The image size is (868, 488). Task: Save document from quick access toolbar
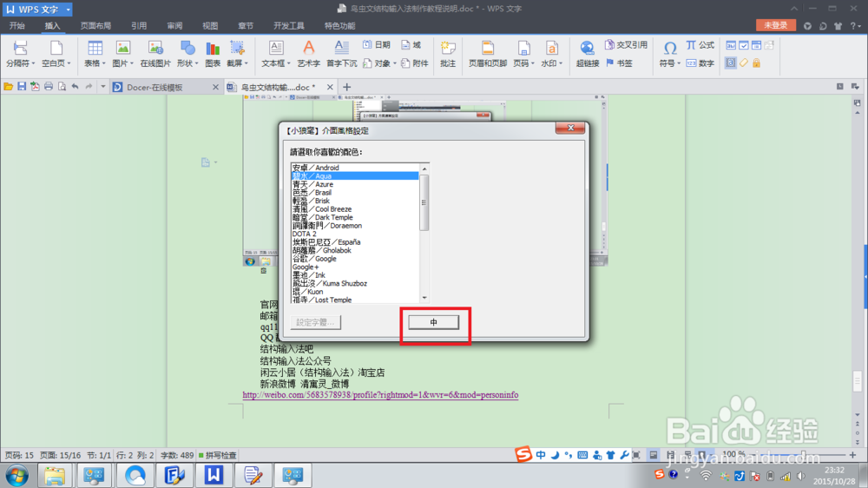(22, 87)
